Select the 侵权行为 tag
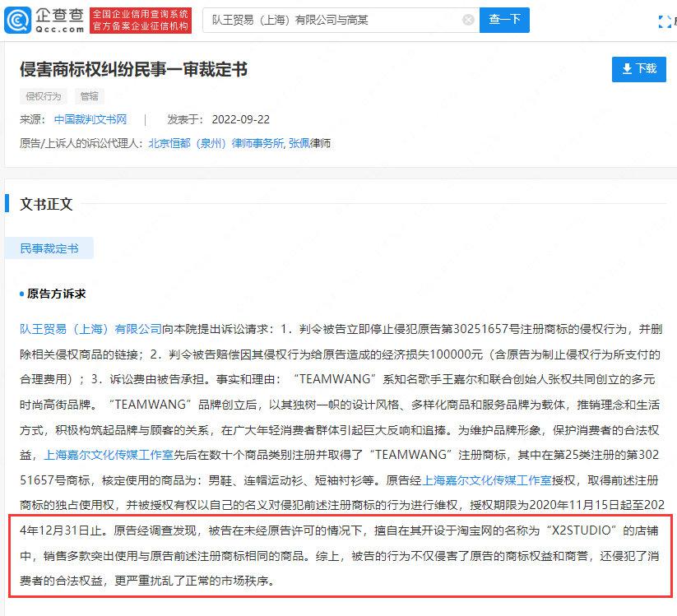This screenshot has width=677, height=616. (43, 96)
